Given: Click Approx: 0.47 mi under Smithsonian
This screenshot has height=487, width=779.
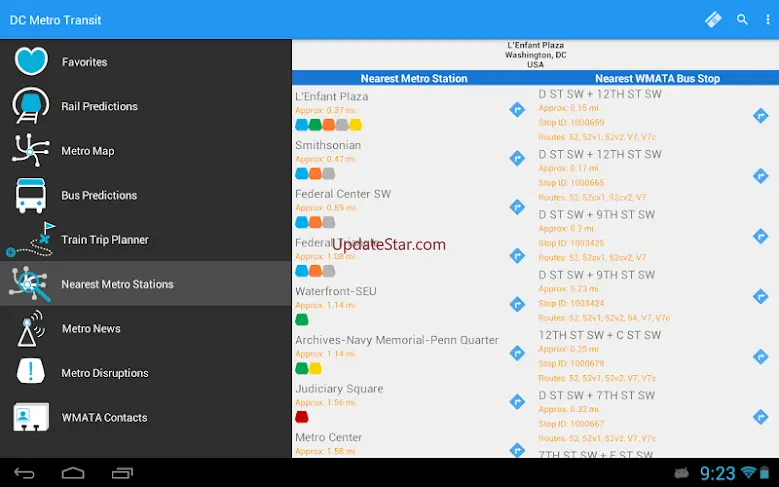Looking at the screenshot, I should [x=325, y=159].
